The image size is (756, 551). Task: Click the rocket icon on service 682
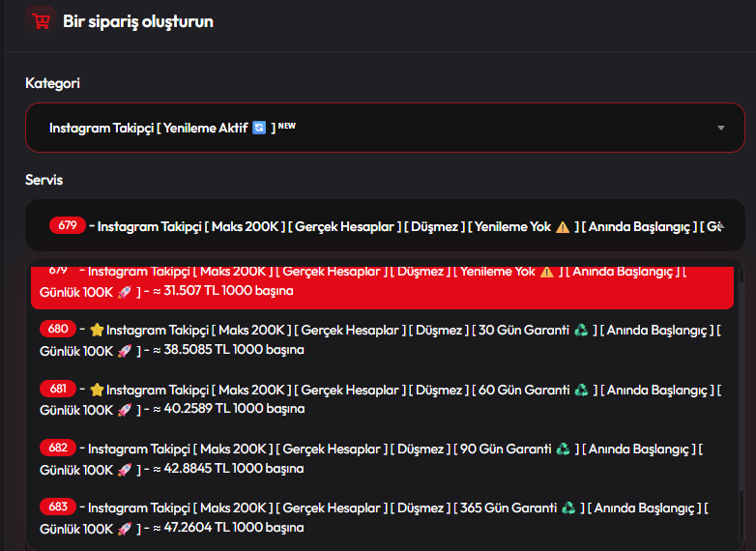point(125,470)
